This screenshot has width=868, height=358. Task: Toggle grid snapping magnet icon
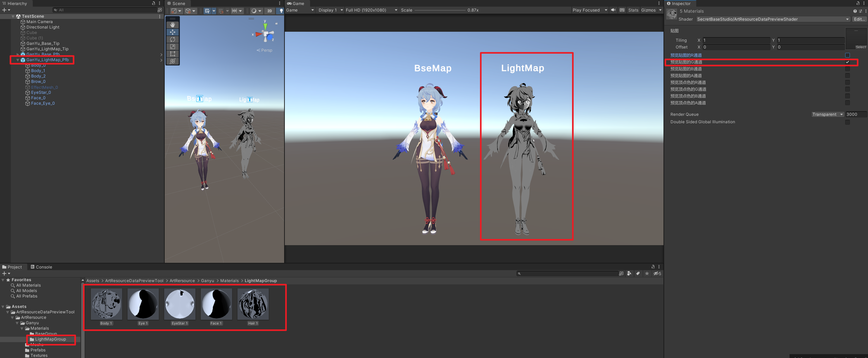[221, 11]
